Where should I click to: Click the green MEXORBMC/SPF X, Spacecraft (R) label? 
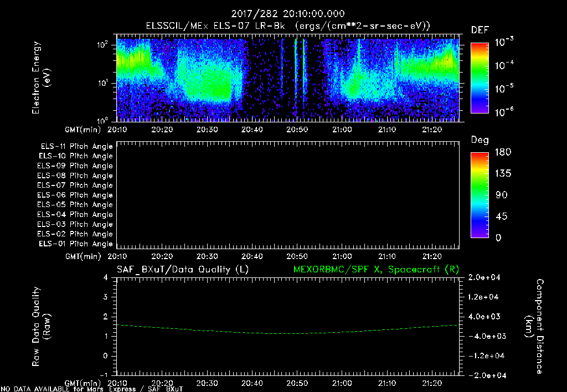tap(376, 270)
